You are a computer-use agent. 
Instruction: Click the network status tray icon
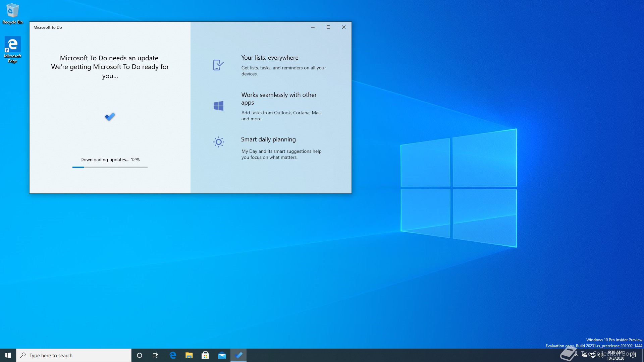click(593, 355)
